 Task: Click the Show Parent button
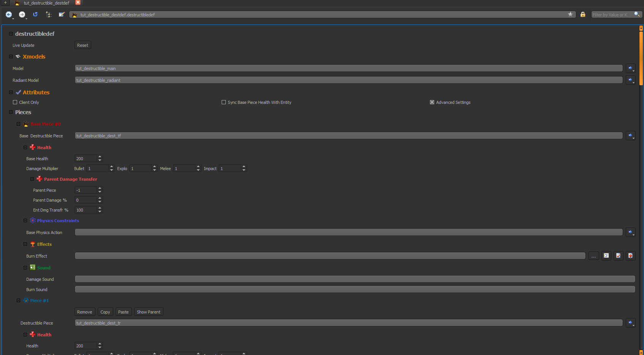(149, 312)
